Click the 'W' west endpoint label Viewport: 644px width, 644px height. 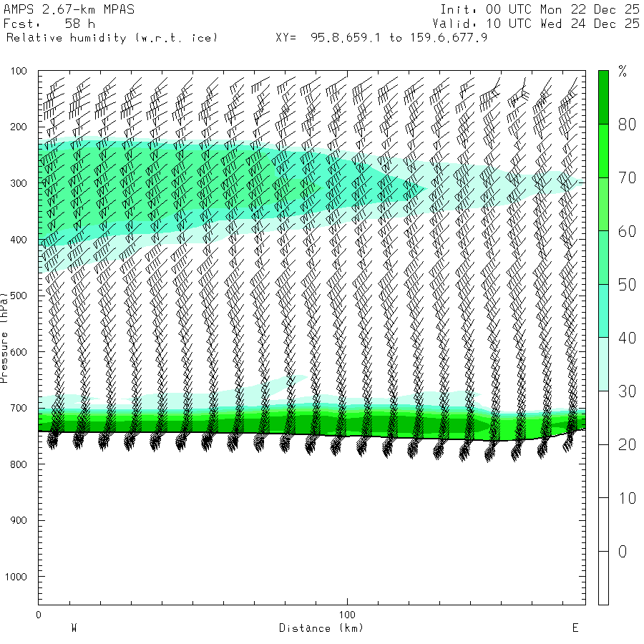tap(74, 628)
